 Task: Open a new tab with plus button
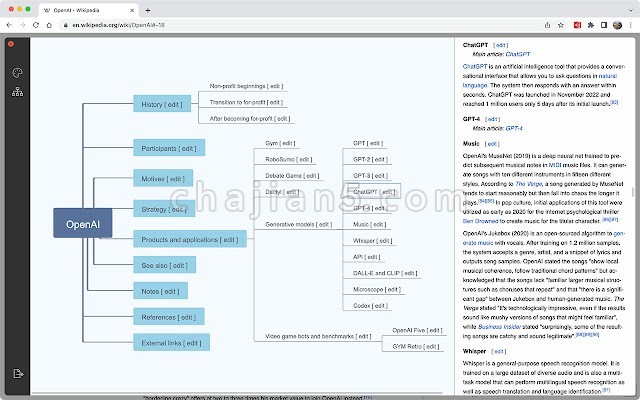tap(148, 10)
